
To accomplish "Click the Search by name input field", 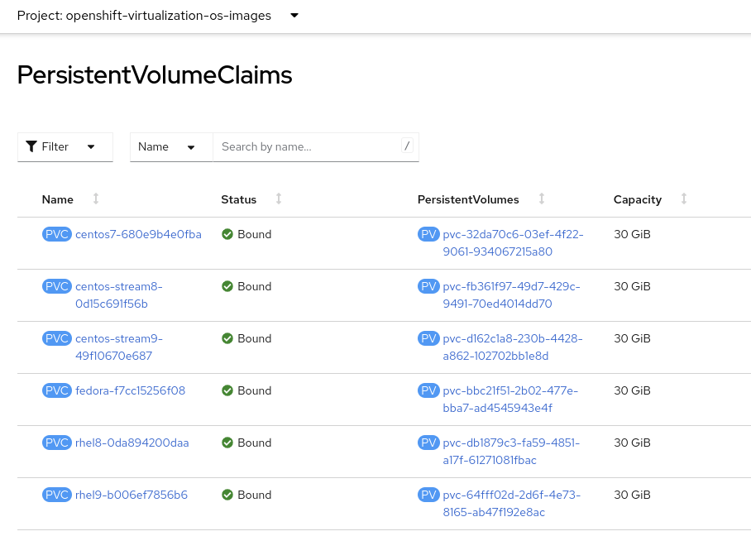I will coord(306,146).
